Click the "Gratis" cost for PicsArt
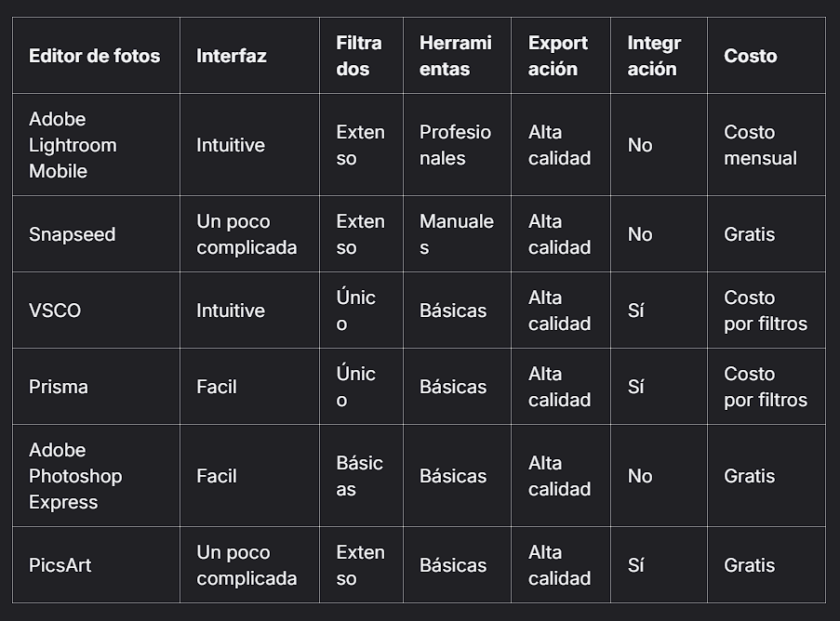Viewport: 840px width, 621px height. click(749, 565)
